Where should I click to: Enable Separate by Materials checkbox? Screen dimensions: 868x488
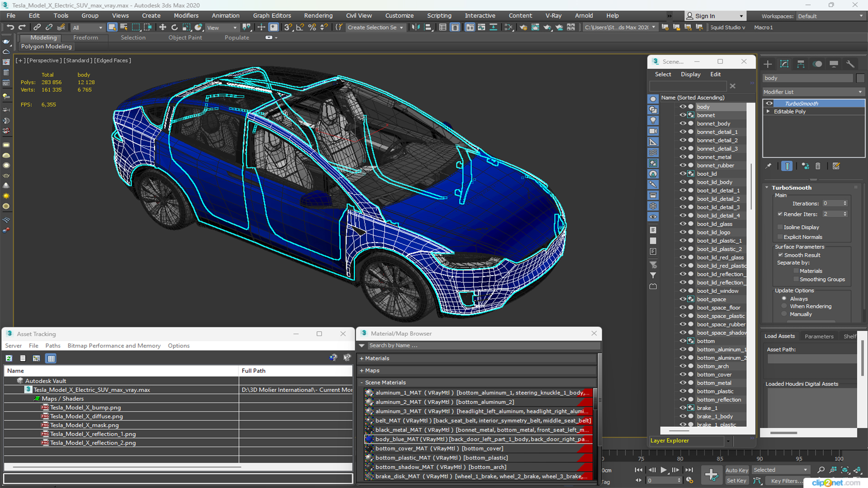click(796, 271)
